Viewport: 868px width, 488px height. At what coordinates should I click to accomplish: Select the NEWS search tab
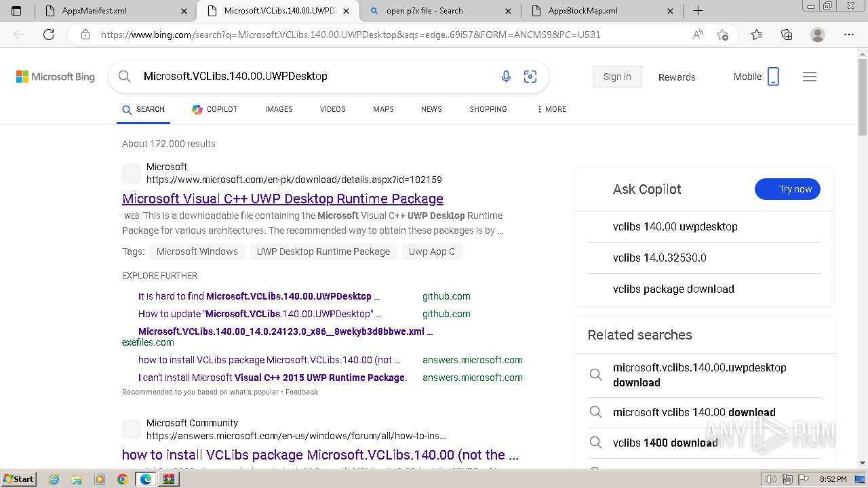tap(431, 109)
